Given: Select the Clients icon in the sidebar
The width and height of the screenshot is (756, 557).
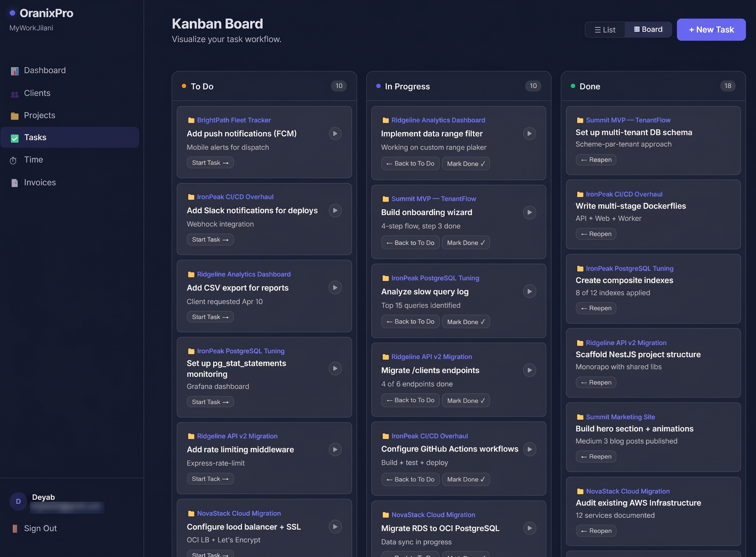Looking at the screenshot, I should (14, 93).
